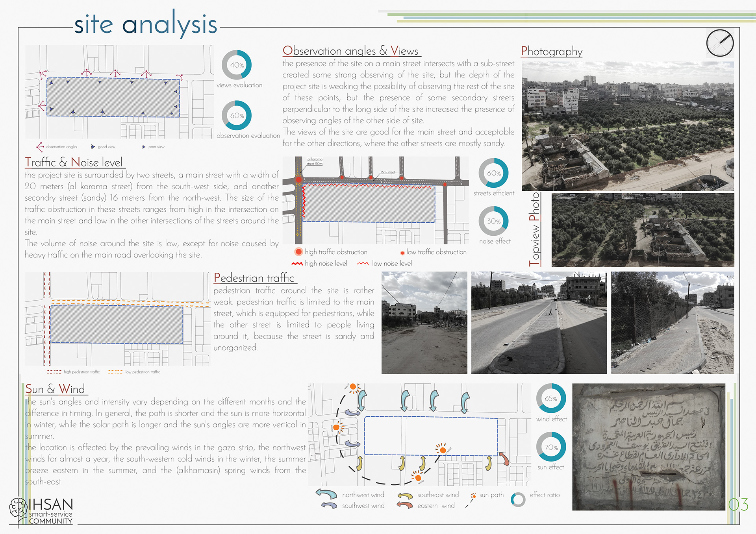
Task: Open the large aerial olive grove photo
Action: coord(628,126)
